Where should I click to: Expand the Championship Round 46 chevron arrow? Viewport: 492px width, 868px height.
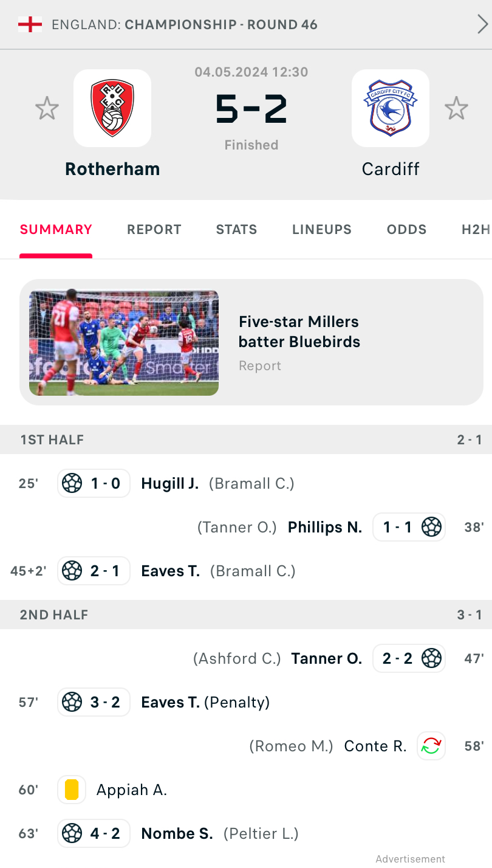[482, 24]
